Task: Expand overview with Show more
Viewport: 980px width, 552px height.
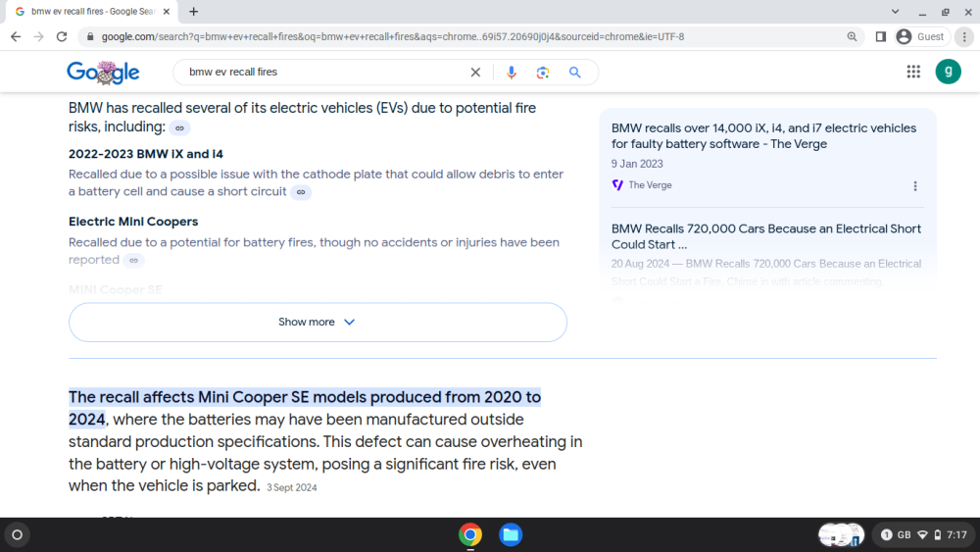Action: point(318,322)
